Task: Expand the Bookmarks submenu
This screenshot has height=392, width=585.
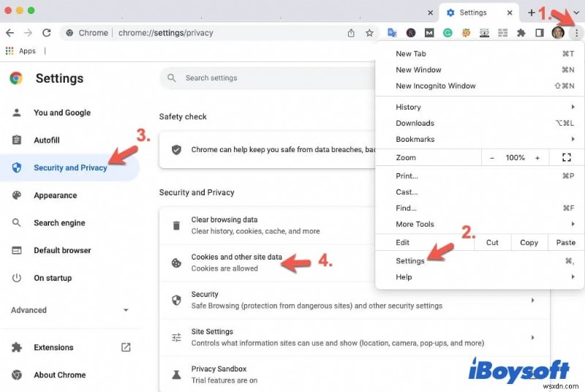Action: [x=480, y=139]
